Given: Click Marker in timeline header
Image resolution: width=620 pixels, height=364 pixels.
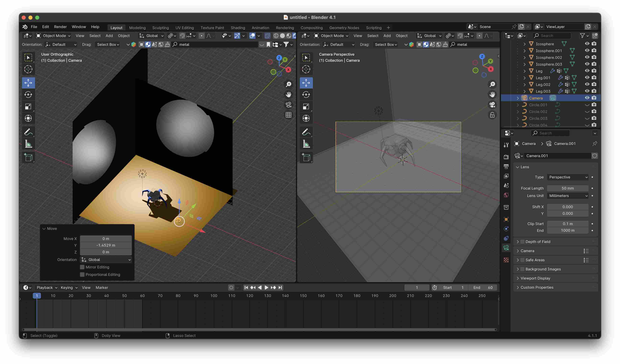Looking at the screenshot, I should click(102, 287).
